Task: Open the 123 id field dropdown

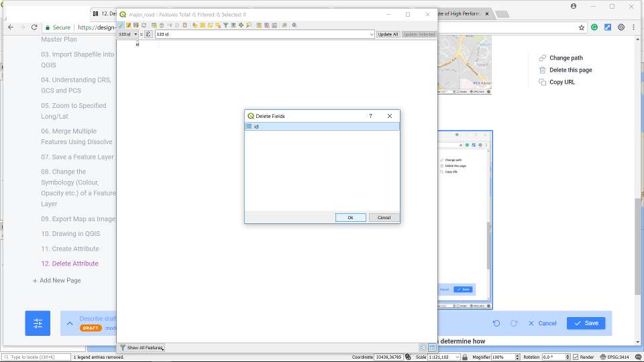Action: 128,34
